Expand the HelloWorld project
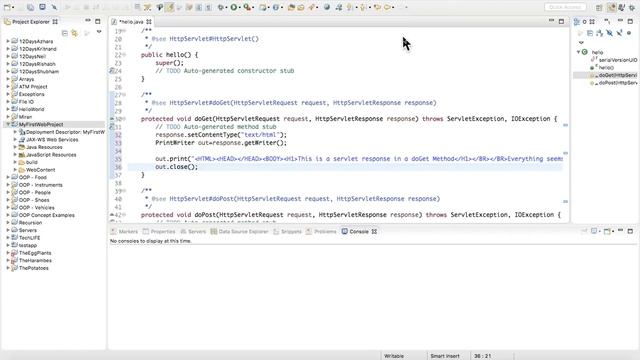 [8, 109]
